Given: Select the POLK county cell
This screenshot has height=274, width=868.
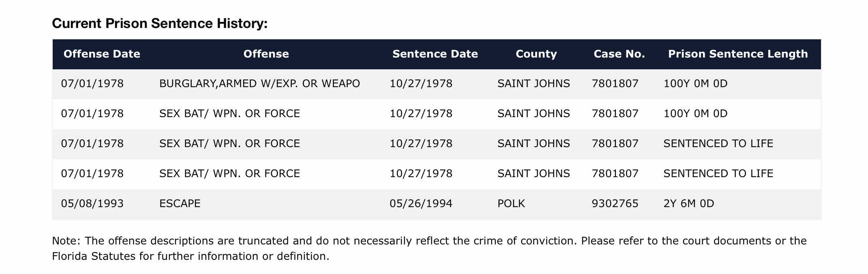Looking at the screenshot, I should 511,203.
